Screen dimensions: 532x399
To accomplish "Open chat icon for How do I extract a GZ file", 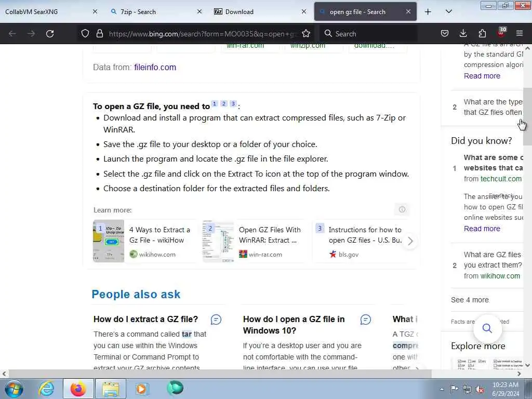I will (x=216, y=320).
